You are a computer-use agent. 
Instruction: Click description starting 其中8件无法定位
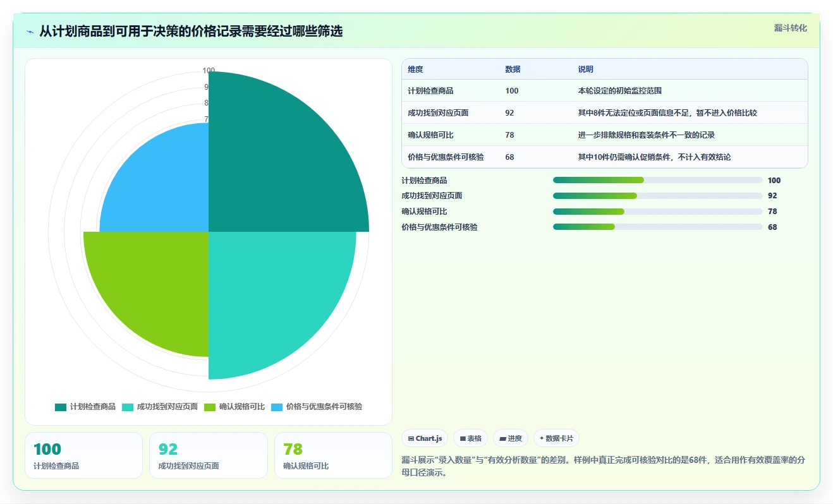(x=667, y=113)
